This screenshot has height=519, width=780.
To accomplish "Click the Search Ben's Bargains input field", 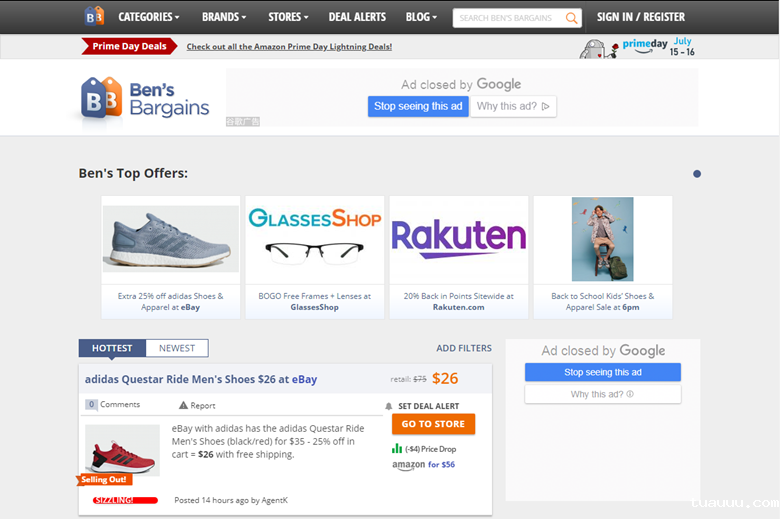I will 507,18.
